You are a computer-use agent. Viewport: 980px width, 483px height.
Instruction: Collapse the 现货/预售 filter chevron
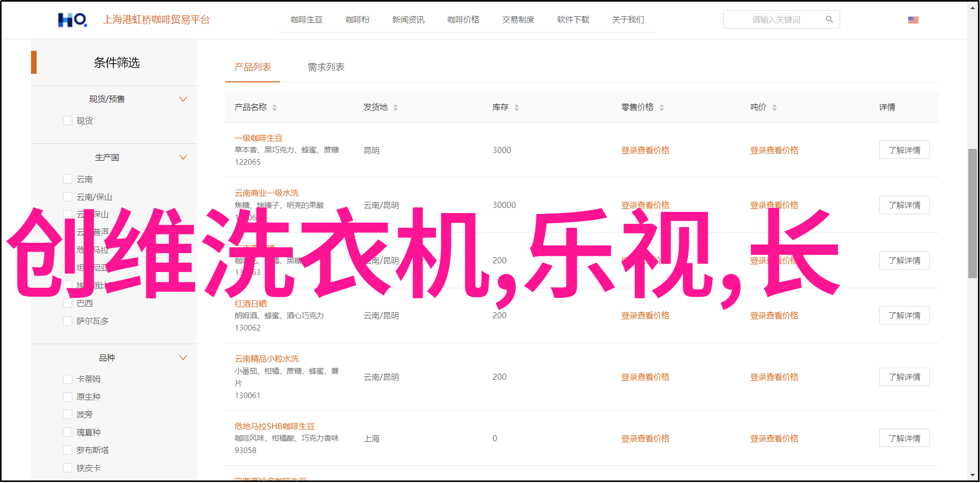(183, 99)
